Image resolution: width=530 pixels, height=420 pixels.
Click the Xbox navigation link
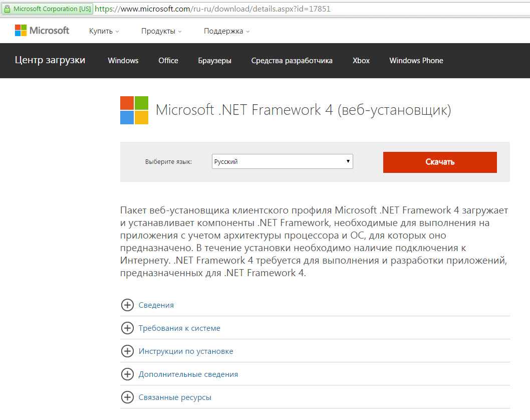point(361,61)
